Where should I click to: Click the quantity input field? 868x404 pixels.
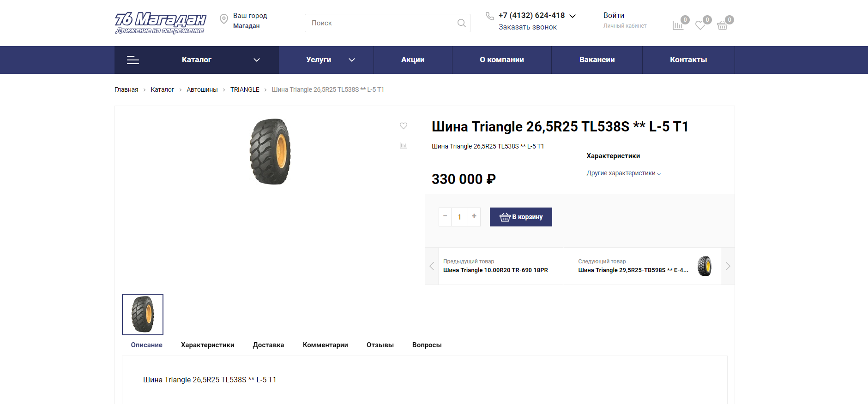(459, 217)
